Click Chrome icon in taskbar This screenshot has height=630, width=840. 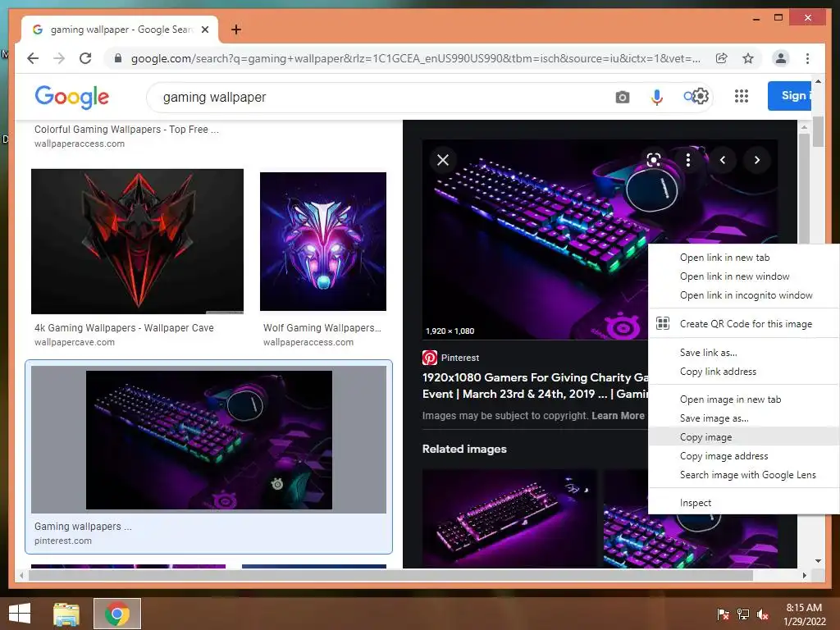tap(117, 614)
